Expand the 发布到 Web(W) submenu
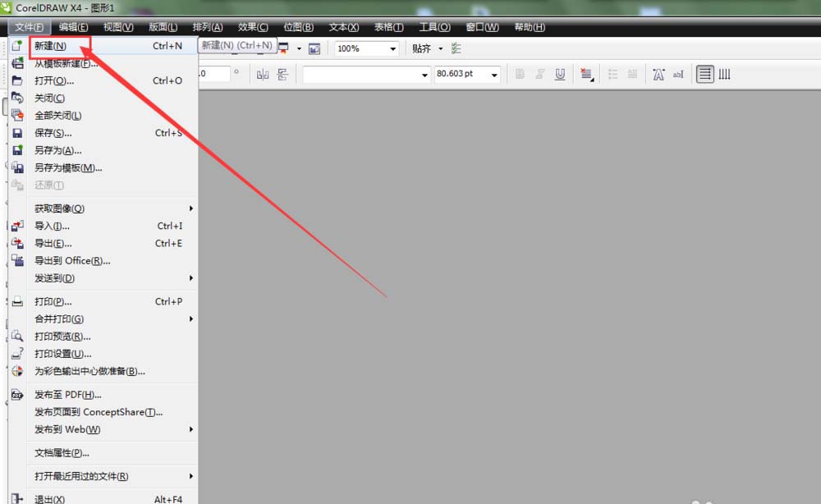This screenshot has height=504, width=821. coord(105,429)
